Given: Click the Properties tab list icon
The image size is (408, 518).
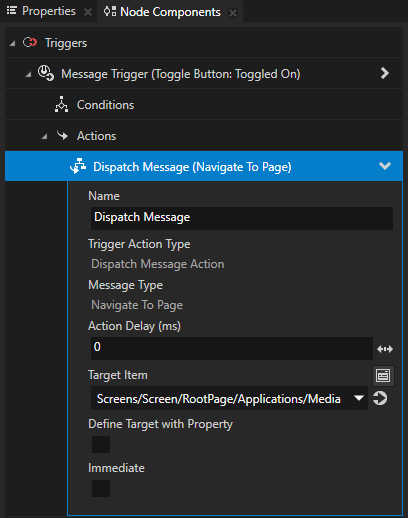Looking at the screenshot, I should pos(12,11).
